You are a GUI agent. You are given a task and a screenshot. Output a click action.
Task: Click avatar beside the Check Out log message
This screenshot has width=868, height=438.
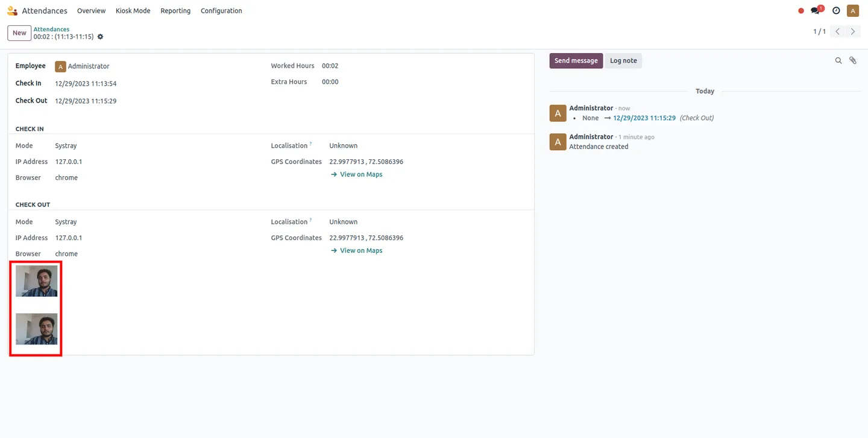[558, 113]
